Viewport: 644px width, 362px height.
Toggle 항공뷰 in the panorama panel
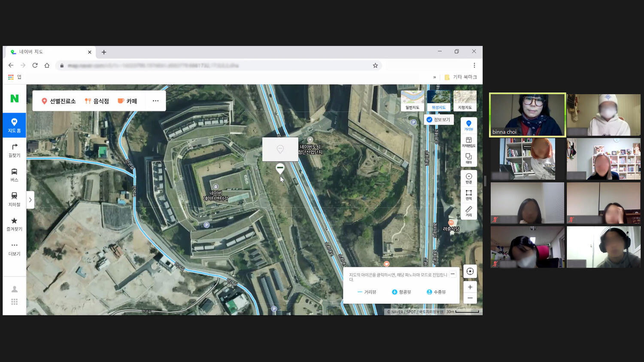click(x=401, y=292)
